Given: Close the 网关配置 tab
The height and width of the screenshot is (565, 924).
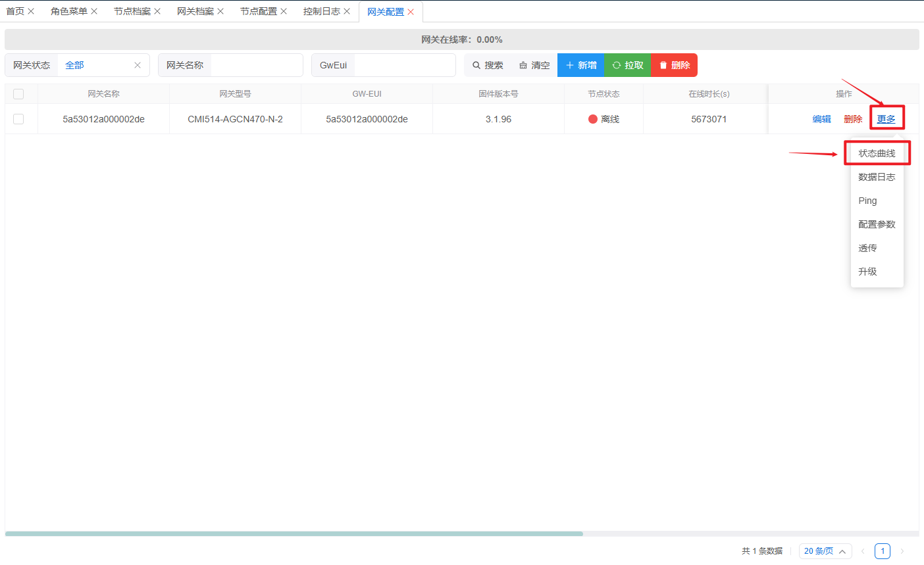Looking at the screenshot, I should pyautogui.click(x=411, y=12).
